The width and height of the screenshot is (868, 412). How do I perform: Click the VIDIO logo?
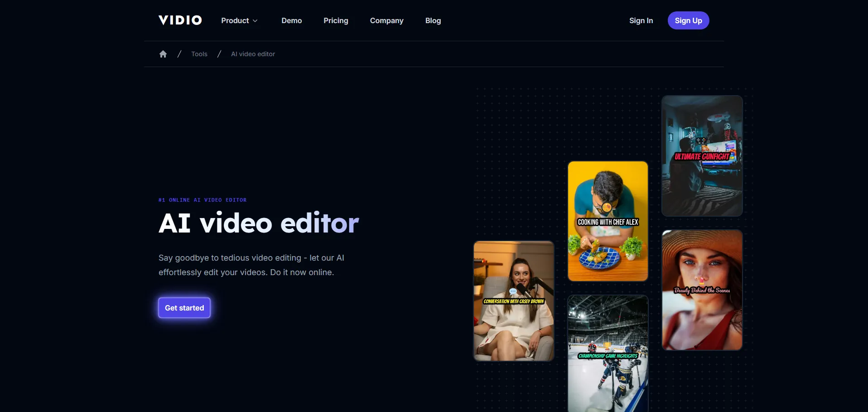click(180, 20)
